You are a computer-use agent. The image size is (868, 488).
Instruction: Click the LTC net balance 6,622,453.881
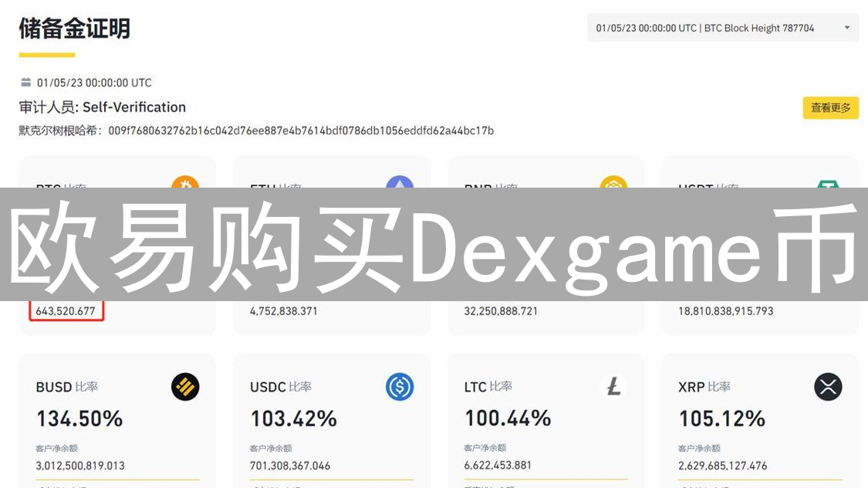pos(498,466)
